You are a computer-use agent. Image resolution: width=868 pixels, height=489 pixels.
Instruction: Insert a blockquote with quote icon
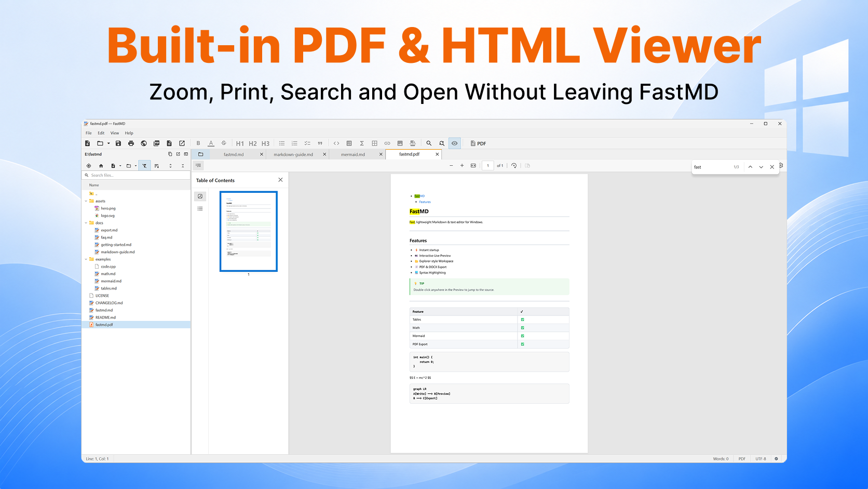click(320, 143)
